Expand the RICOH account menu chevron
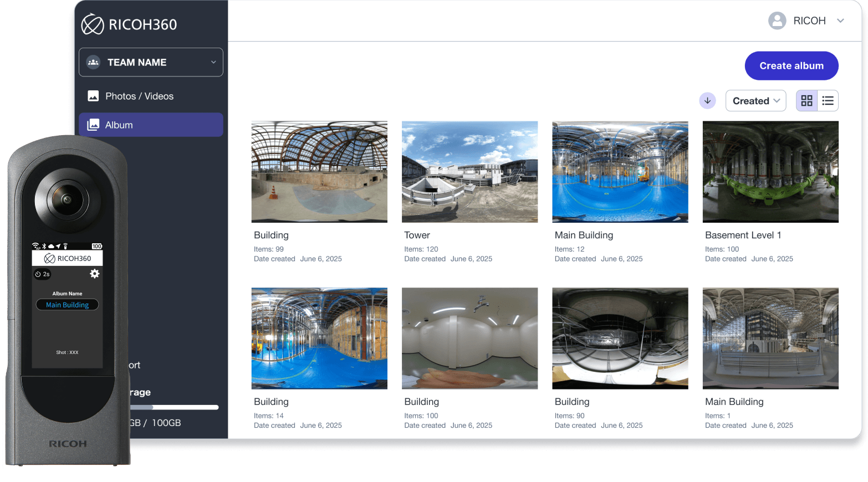The height and width of the screenshot is (482, 868). (840, 21)
